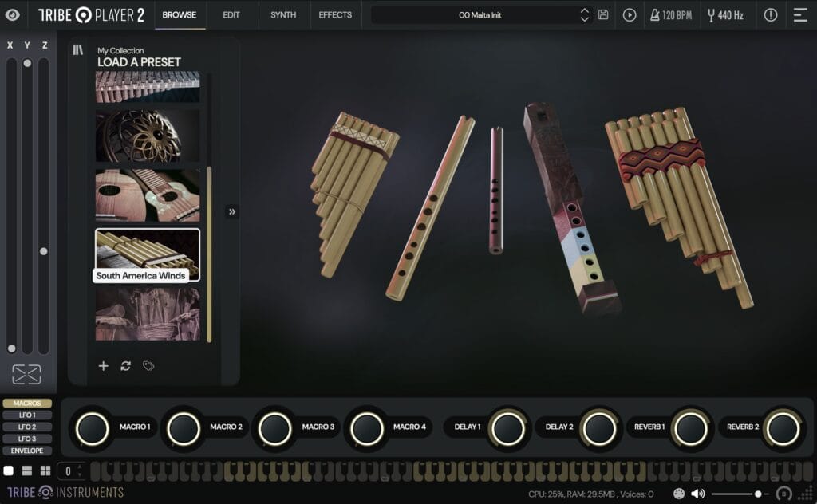Image resolution: width=817 pixels, height=504 pixels.
Task: Open the MIDI connector icon
Action: [679, 494]
